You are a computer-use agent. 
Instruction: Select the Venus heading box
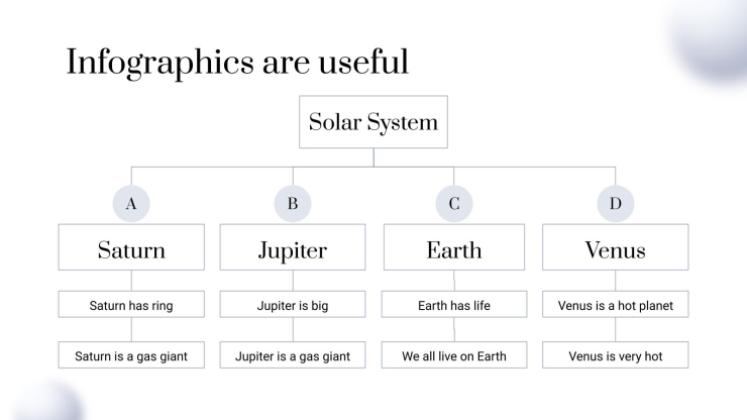pyautogui.click(x=616, y=249)
